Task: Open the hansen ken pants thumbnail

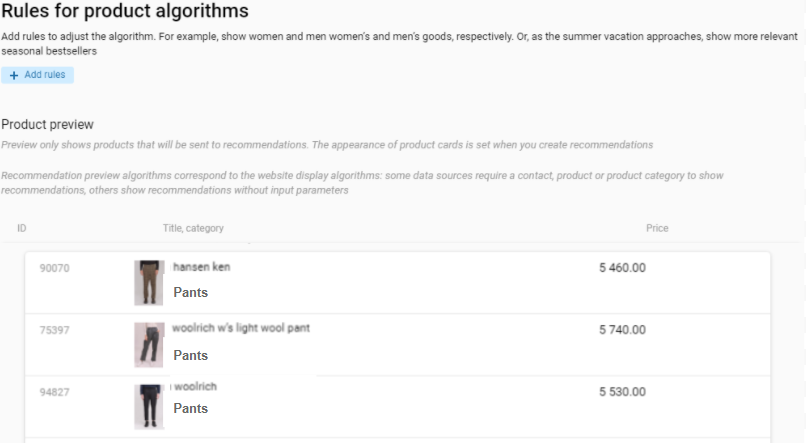Action: point(149,283)
